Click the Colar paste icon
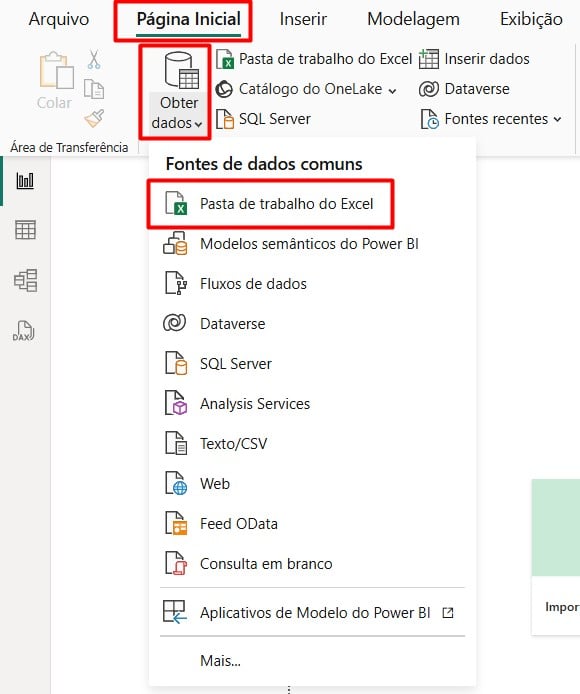580x694 pixels. [56, 71]
